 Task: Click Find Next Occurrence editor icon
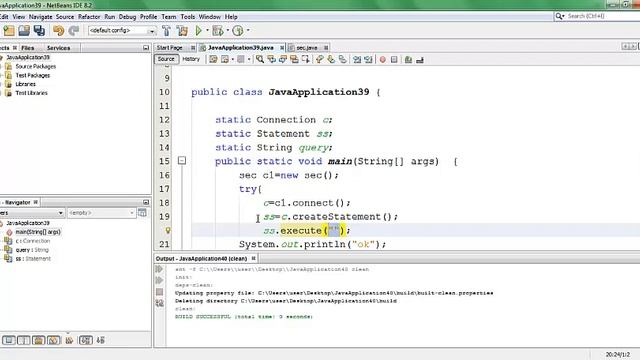[282, 60]
